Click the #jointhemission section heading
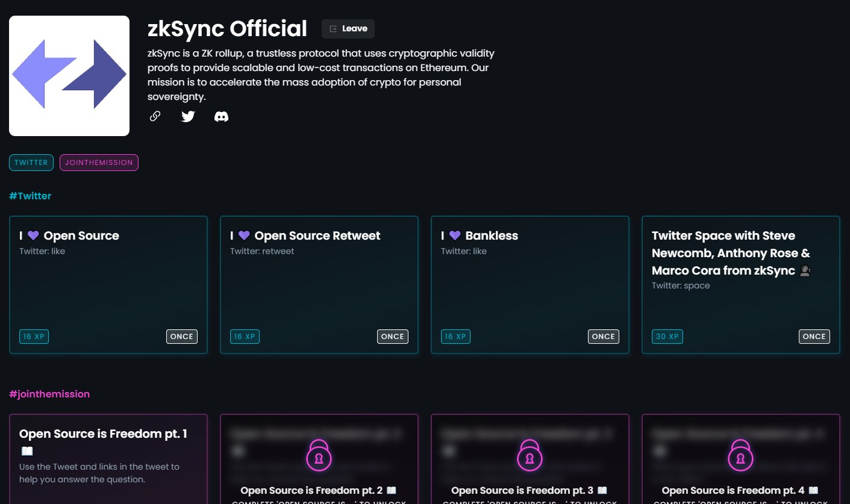This screenshot has height=504, width=850. pos(50,393)
